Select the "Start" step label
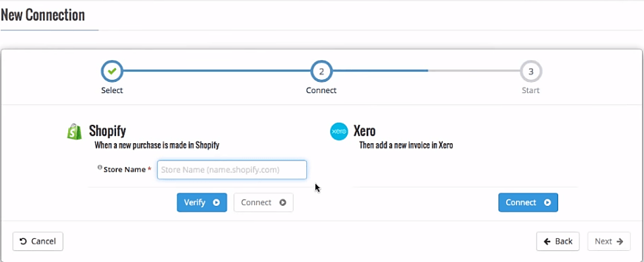Image resolution: width=644 pixels, height=262 pixels. (x=531, y=90)
